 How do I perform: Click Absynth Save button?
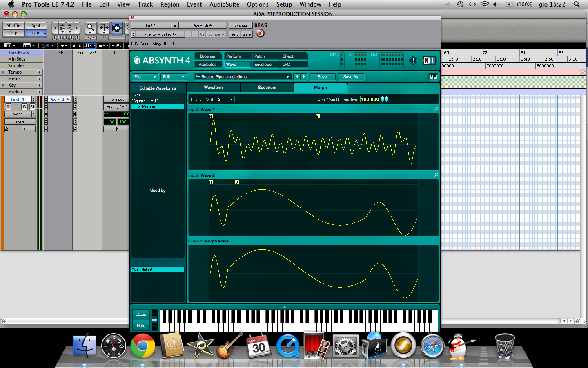click(x=322, y=76)
